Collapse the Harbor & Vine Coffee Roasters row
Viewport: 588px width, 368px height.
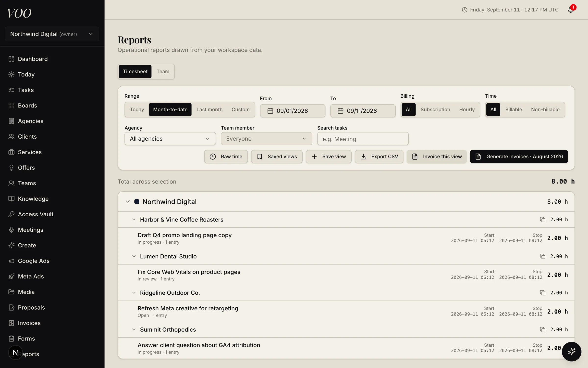click(134, 220)
